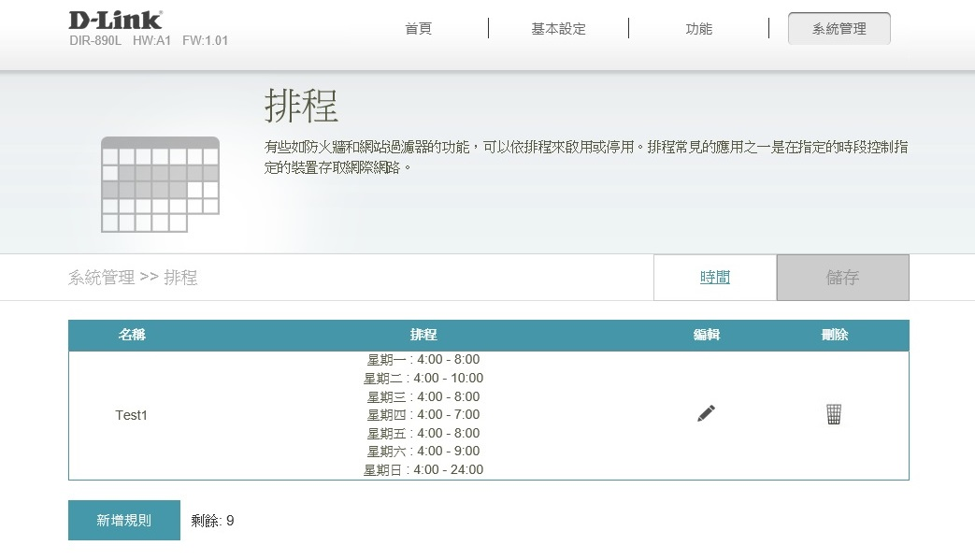Click the 星期一 4:00 - 8:00 schedule entry

pos(423,360)
